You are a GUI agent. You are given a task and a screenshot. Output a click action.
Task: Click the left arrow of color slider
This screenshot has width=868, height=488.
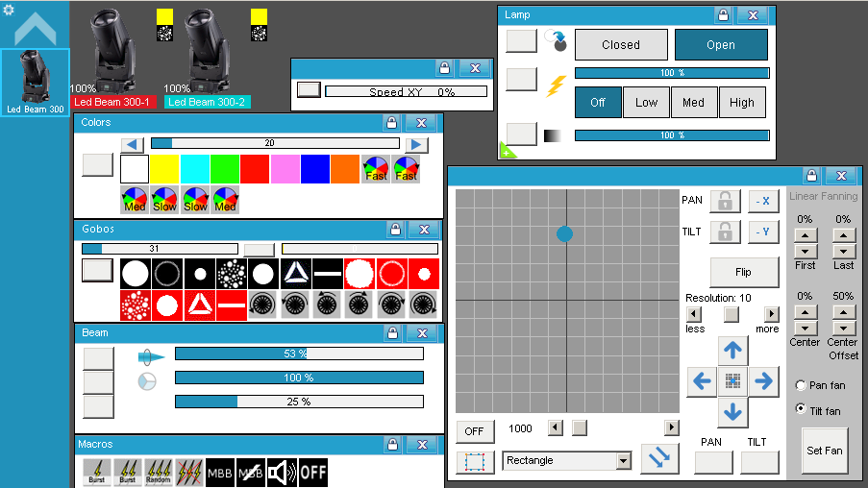coord(133,144)
